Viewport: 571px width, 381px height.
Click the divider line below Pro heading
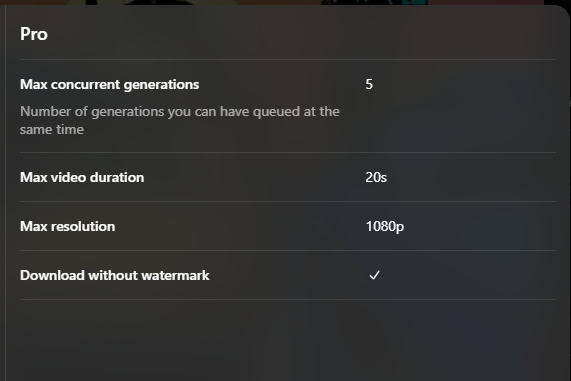[x=288, y=59]
